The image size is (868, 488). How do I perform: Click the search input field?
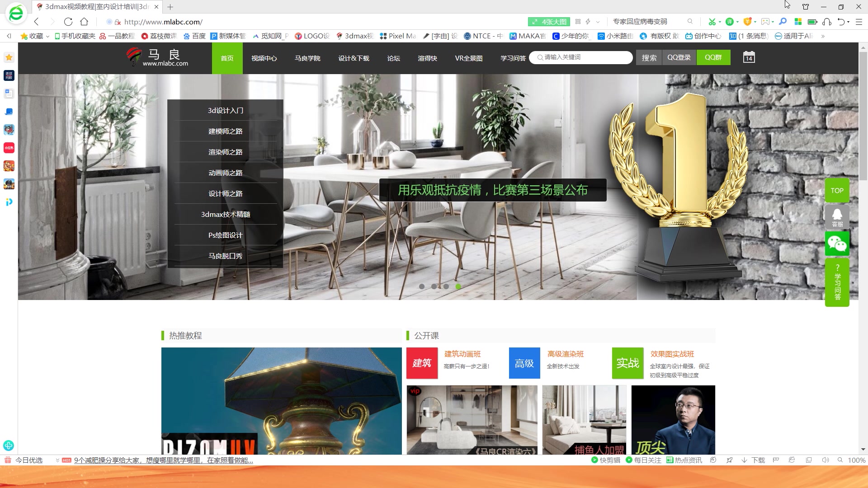pyautogui.click(x=581, y=57)
